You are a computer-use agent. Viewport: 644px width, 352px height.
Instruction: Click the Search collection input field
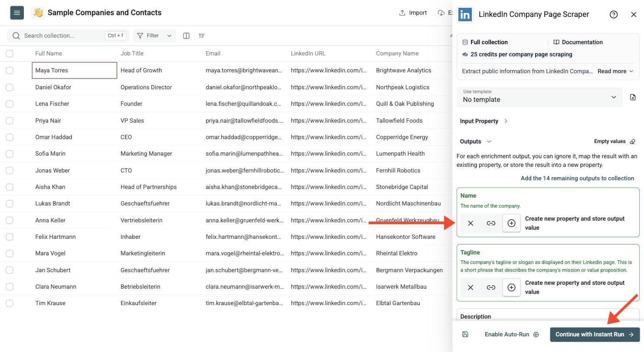68,36
